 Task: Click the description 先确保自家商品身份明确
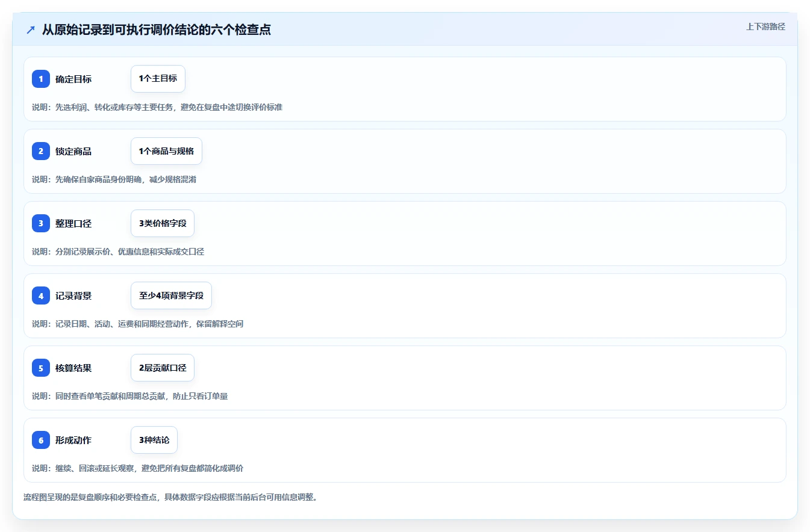click(114, 179)
